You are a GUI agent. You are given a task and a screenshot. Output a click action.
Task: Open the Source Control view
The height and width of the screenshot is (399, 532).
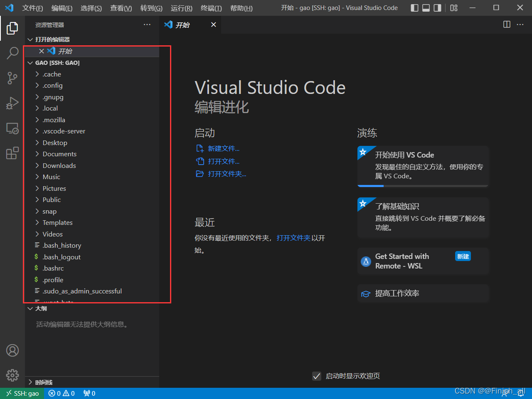point(12,78)
